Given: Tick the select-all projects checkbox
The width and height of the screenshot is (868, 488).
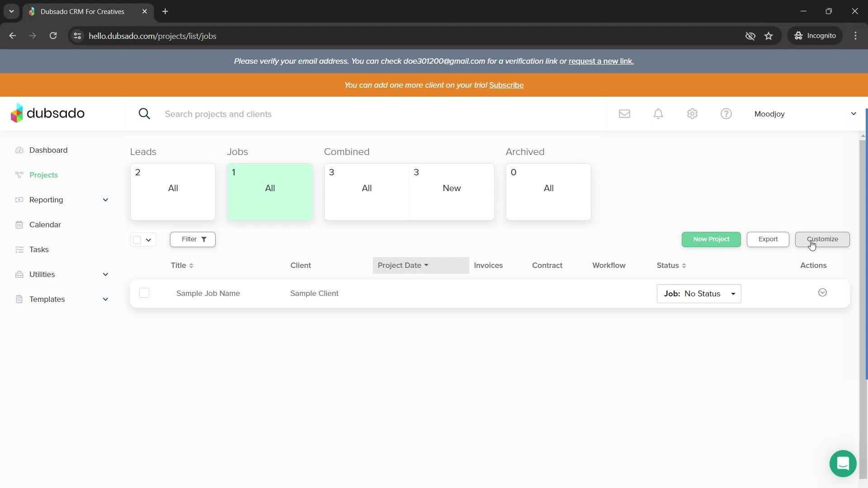Looking at the screenshot, I should 137,239.
